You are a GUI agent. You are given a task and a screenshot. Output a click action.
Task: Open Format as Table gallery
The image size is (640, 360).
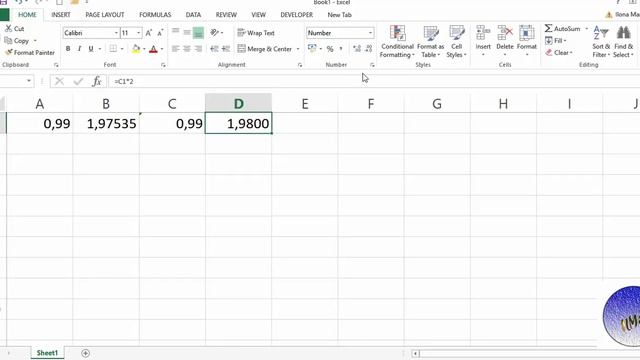coord(430,42)
